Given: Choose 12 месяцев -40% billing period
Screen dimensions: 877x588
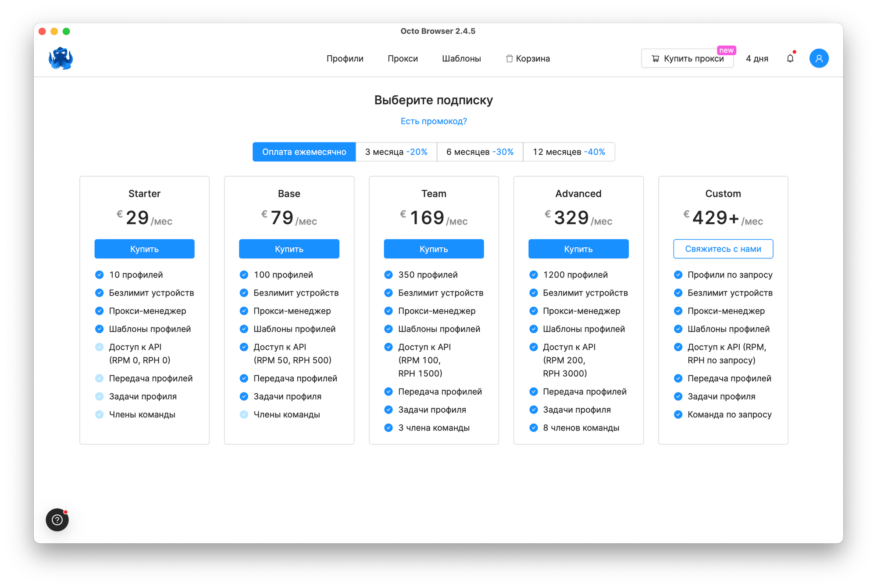Looking at the screenshot, I should [x=569, y=152].
